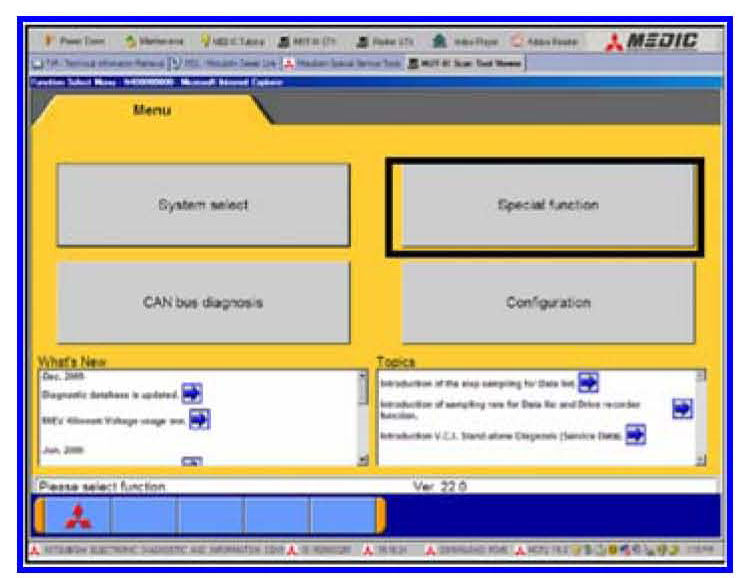Click arrow for Drive recorder sampling rate topic

(682, 408)
